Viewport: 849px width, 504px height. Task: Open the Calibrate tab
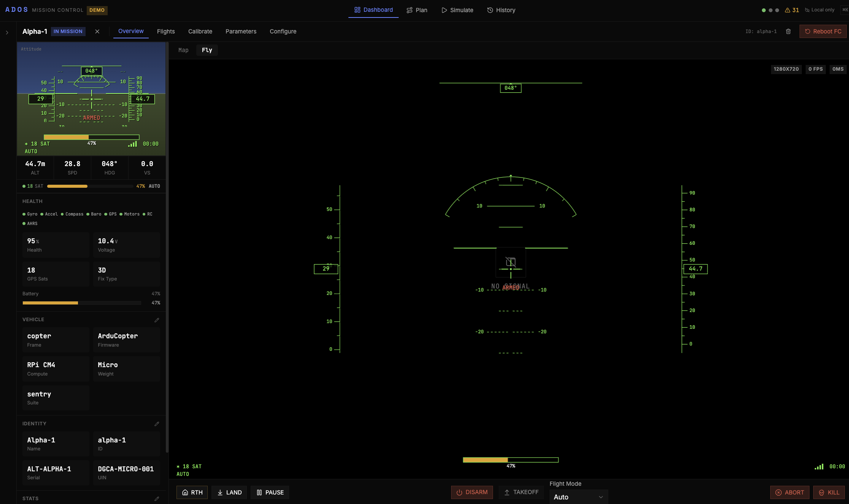tap(200, 31)
